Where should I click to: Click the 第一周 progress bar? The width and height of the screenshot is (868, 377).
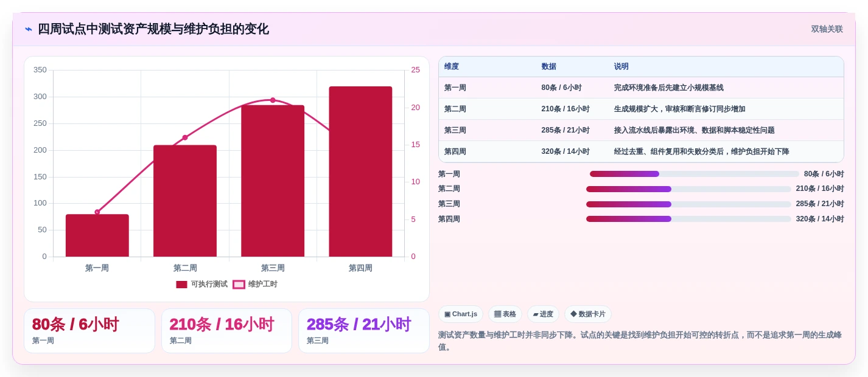[694, 174]
